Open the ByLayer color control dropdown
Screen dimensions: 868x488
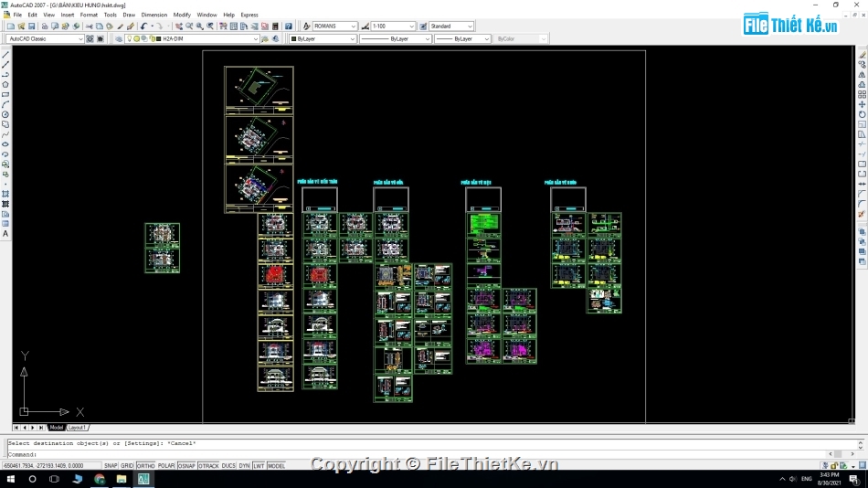[323, 38]
